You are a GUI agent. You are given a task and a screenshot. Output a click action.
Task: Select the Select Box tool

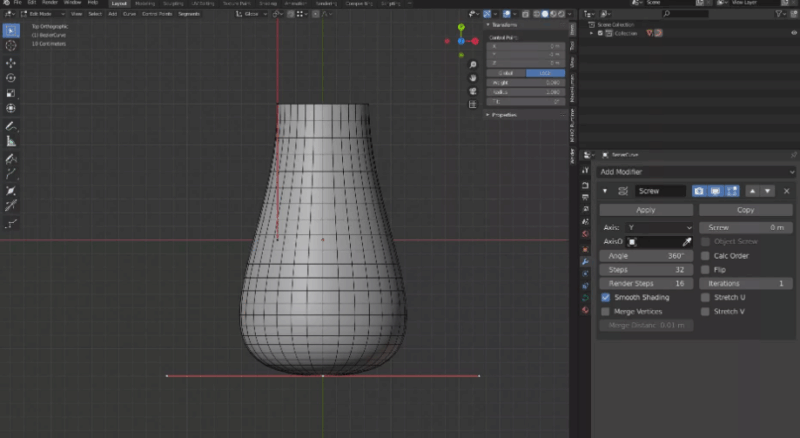(x=11, y=31)
